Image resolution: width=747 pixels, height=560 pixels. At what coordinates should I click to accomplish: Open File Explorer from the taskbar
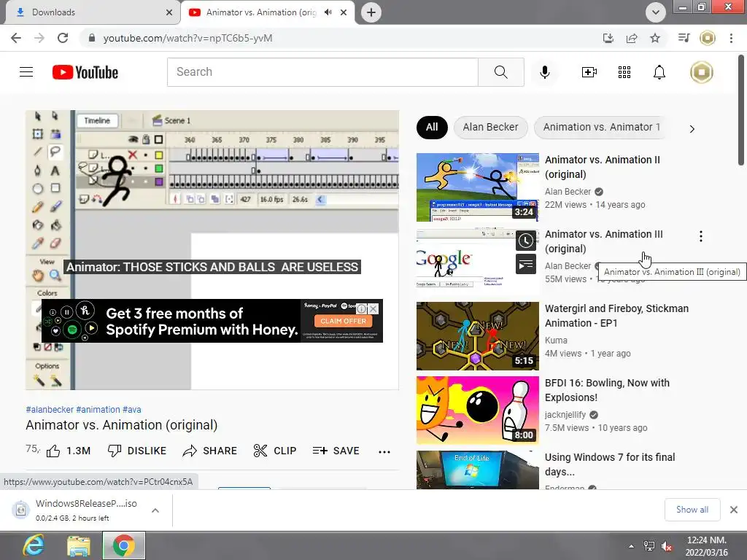coord(79,545)
